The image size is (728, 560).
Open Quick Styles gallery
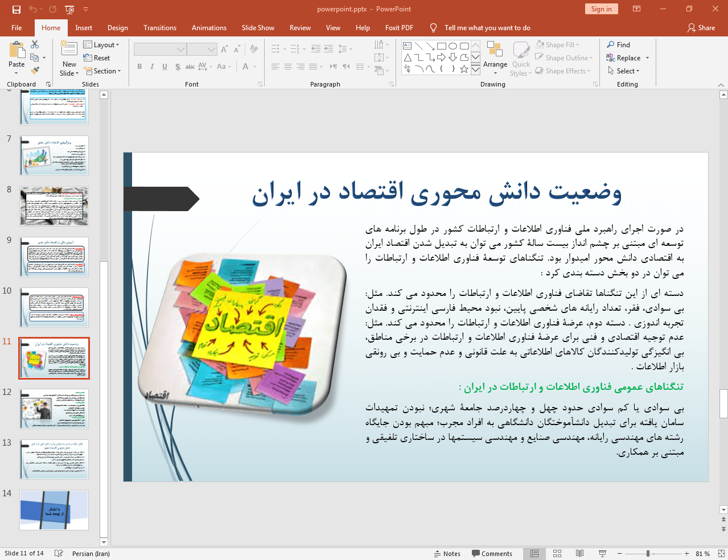(x=521, y=59)
